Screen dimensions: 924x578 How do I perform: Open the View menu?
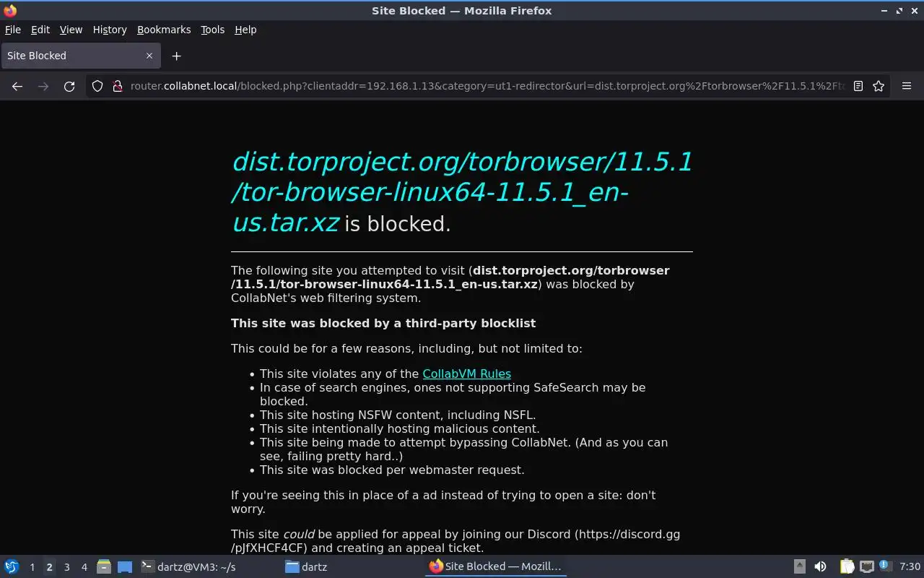(71, 30)
